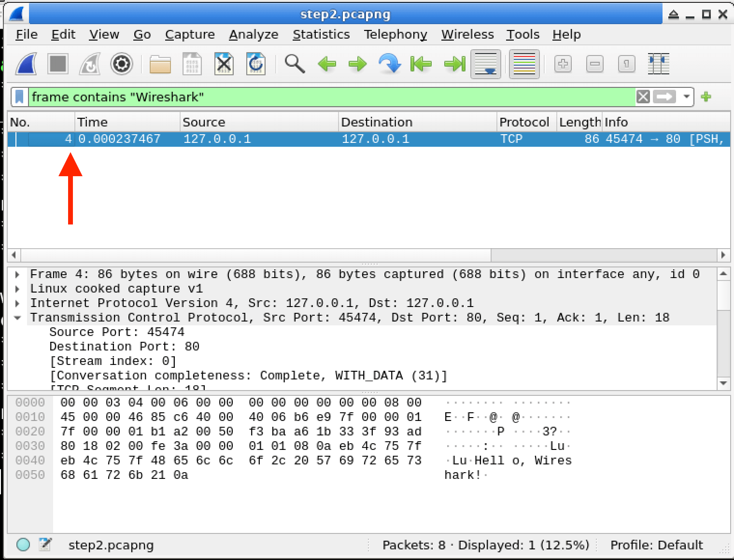Toggle auto-scroll during live capture

click(x=486, y=64)
